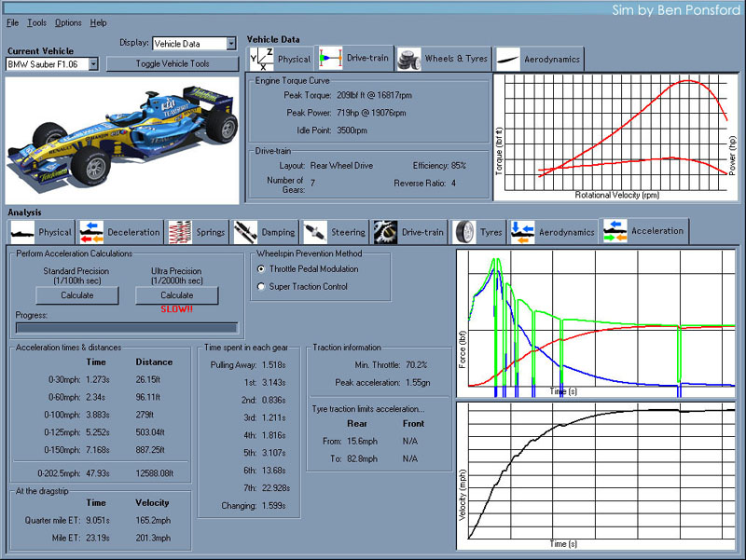The image size is (746, 560).
Task: Open the Options menu
Action: 68,22
